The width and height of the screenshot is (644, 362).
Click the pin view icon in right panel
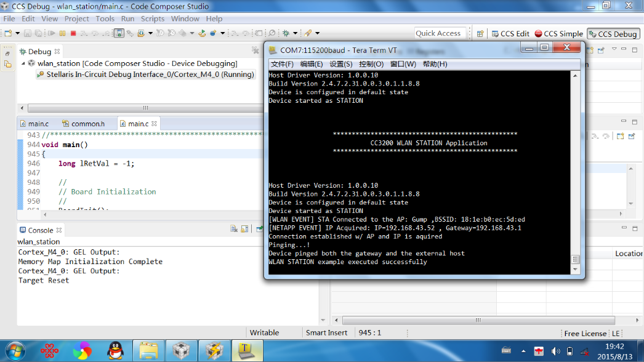pos(602,50)
